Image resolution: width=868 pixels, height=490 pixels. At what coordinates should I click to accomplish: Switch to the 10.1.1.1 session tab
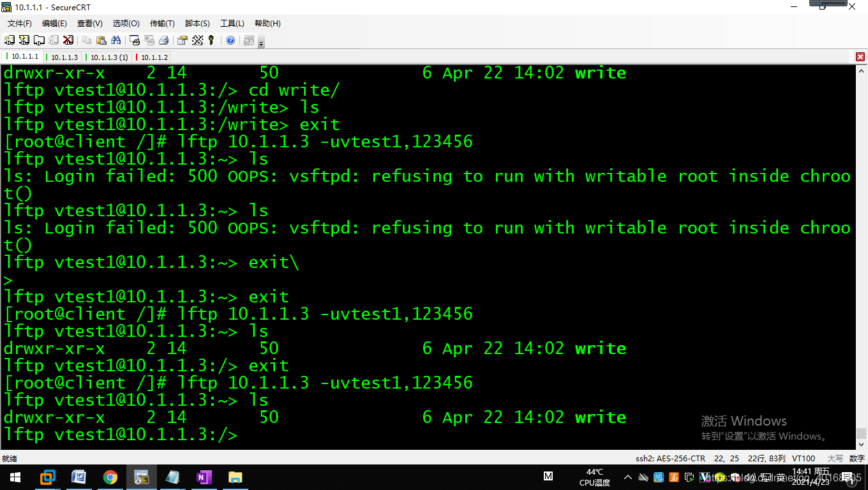[x=24, y=57]
